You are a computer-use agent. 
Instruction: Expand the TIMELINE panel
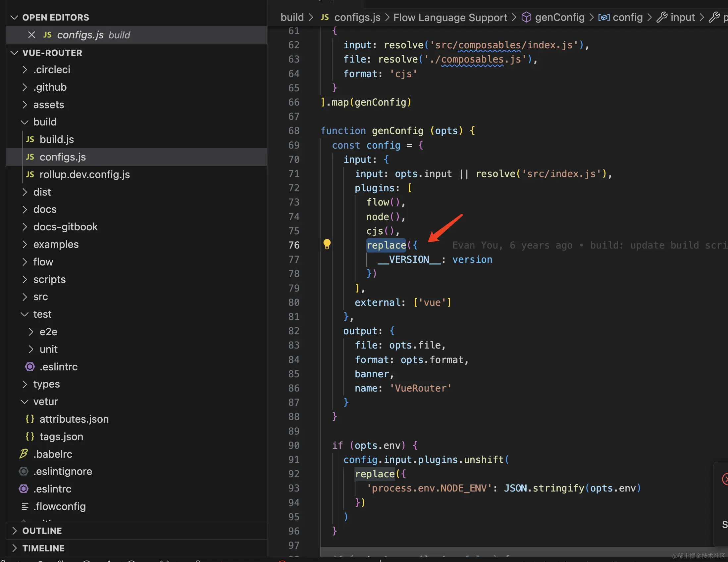(43, 548)
